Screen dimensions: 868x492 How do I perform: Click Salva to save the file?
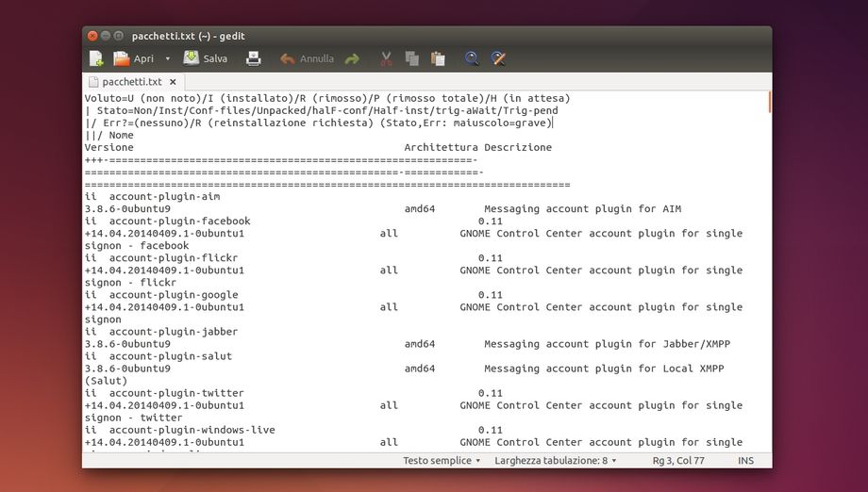[205, 58]
